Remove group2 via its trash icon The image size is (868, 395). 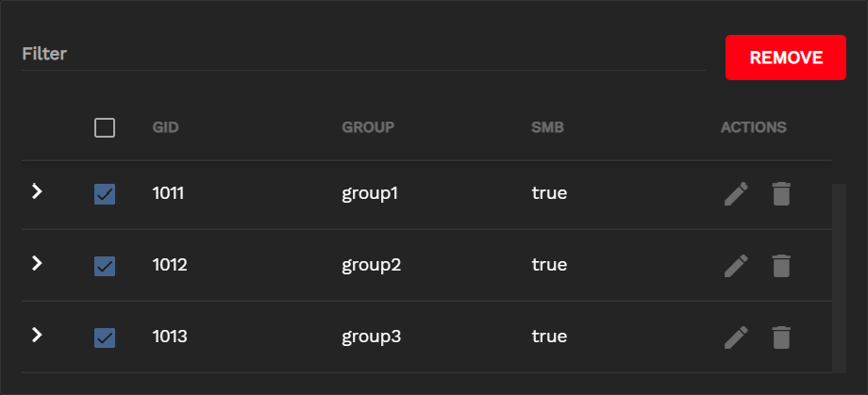tap(780, 266)
